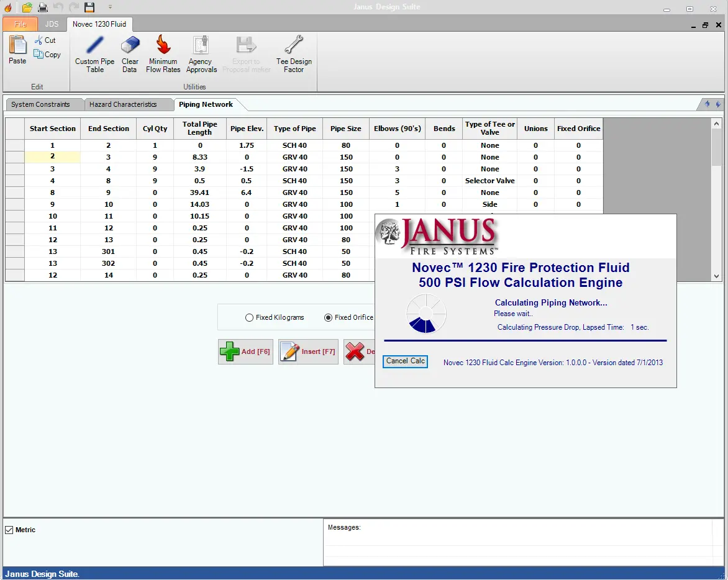This screenshot has height=580, width=728.
Task: Click the table scrollbar up arrow
Action: point(716,124)
